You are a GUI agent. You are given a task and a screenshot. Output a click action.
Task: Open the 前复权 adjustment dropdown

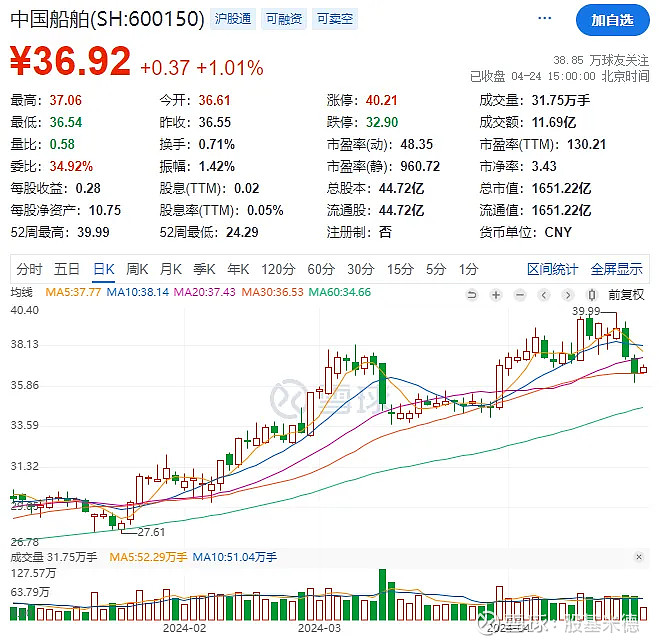(x=626, y=295)
